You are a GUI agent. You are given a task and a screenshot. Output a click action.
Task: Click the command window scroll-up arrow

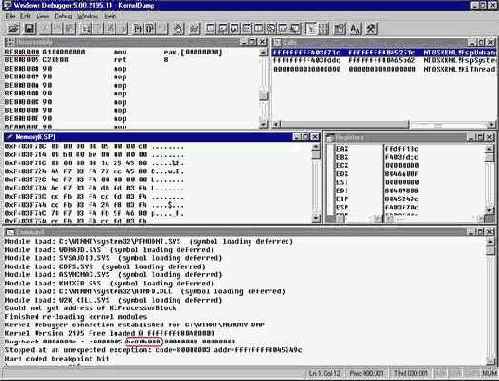[x=490, y=242]
